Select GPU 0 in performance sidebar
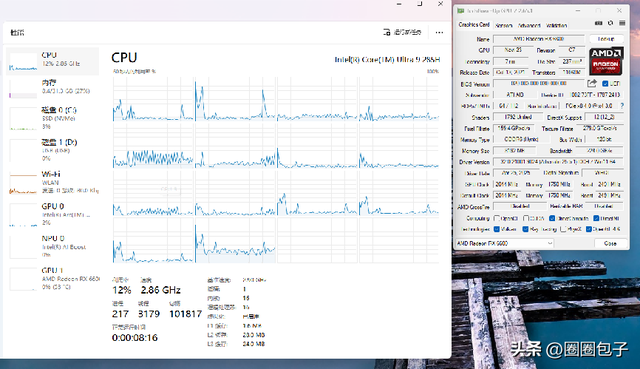640x369 pixels. [x=53, y=214]
